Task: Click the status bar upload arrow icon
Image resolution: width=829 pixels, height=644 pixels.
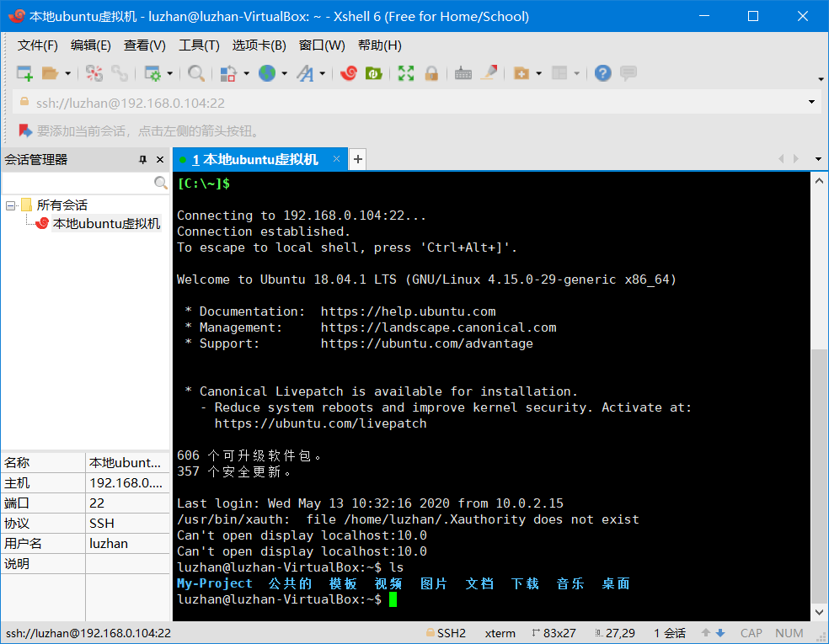Action: click(705, 632)
